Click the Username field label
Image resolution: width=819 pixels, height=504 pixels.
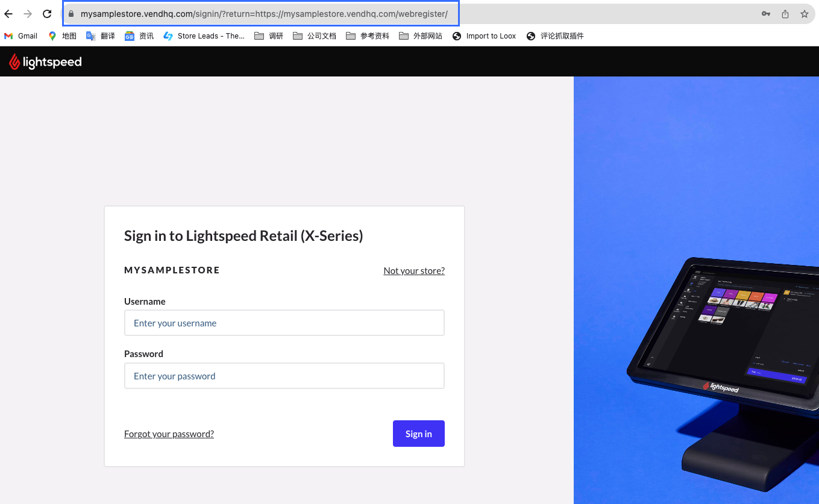coord(145,301)
